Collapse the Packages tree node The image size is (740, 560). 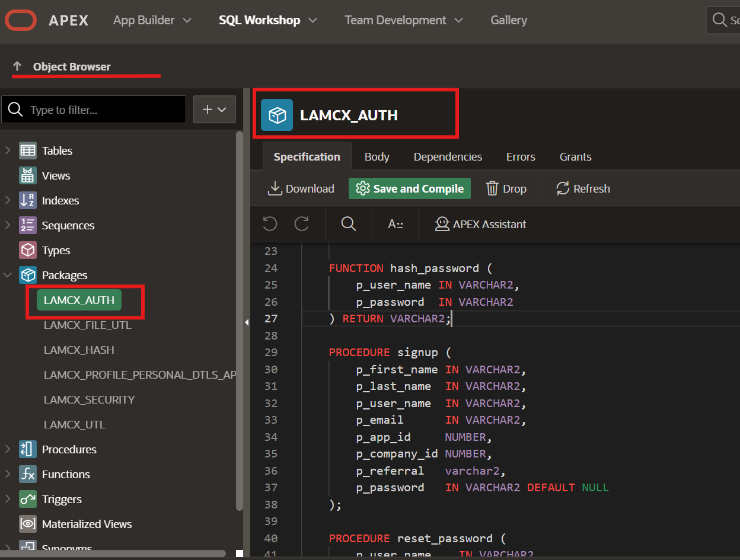(x=8, y=275)
